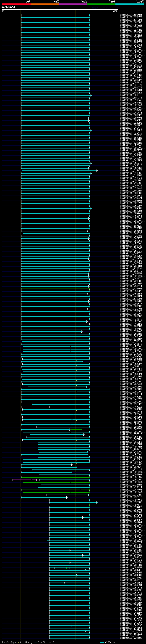Select hit UniRef100_C6T080
Viewport: 146px width, 644px height.
(131, 22)
